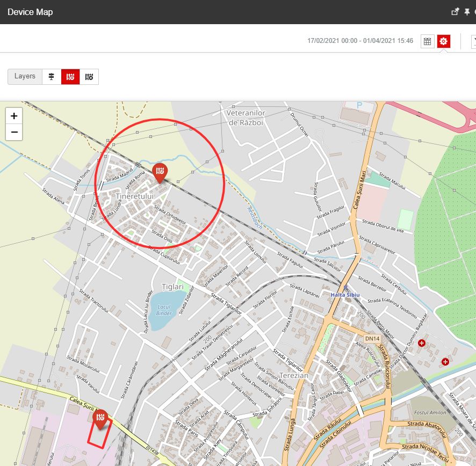Zoom out on the map
This screenshot has height=466, width=476.
pos(14,132)
